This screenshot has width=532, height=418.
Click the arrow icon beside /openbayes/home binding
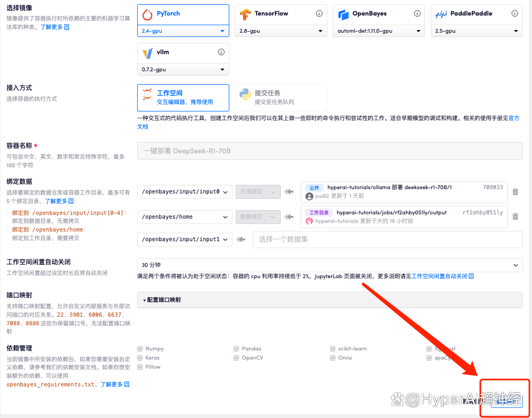pos(289,217)
